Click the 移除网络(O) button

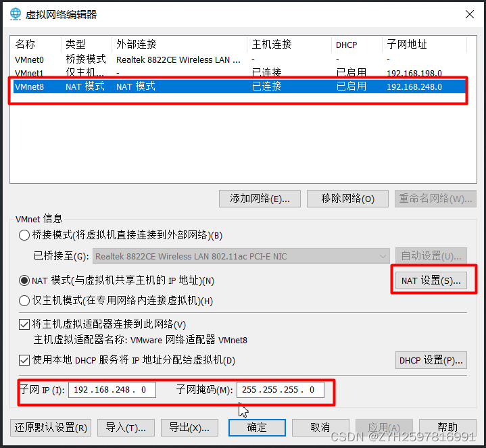[347, 199]
